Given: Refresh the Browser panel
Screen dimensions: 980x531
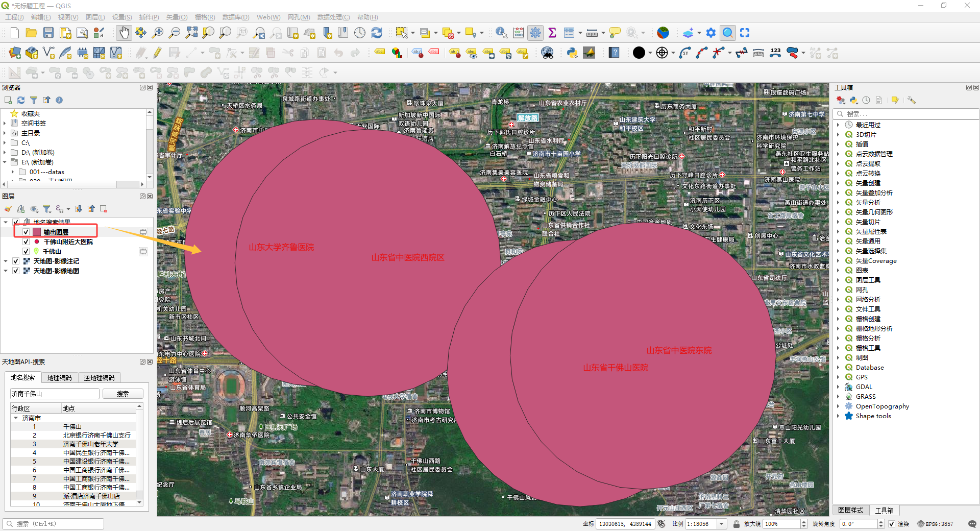Looking at the screenshot, I should point(21,100).
